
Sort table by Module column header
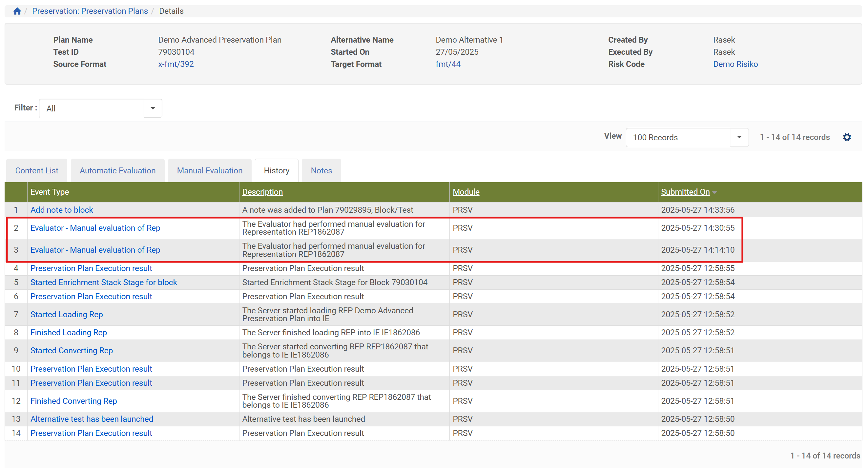click(x=466, y=192)
